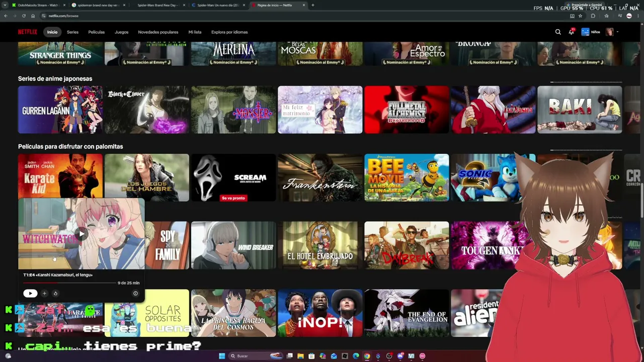Switch to Spider-Man: Un nuevo día tab

(x=218, y=5)
